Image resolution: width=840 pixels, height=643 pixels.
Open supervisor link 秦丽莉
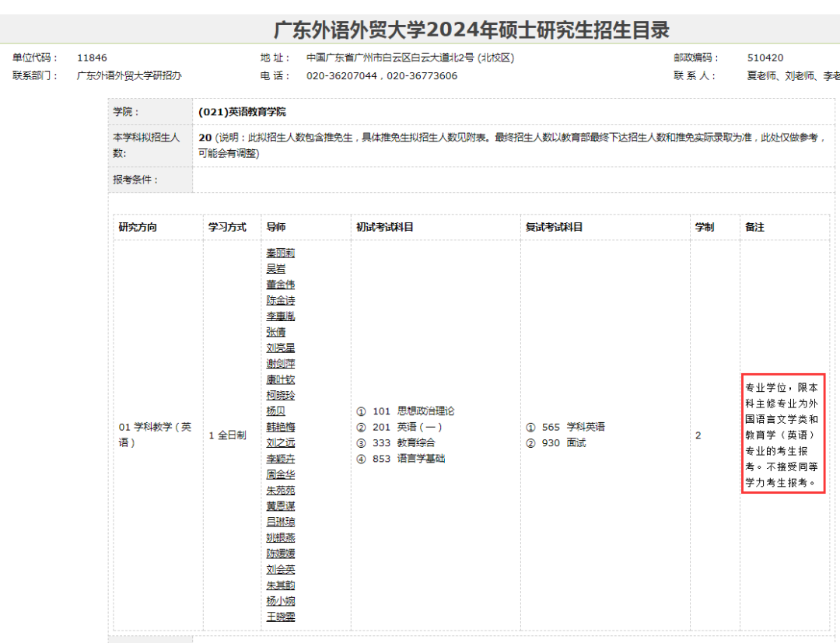(x=280, y=253)
